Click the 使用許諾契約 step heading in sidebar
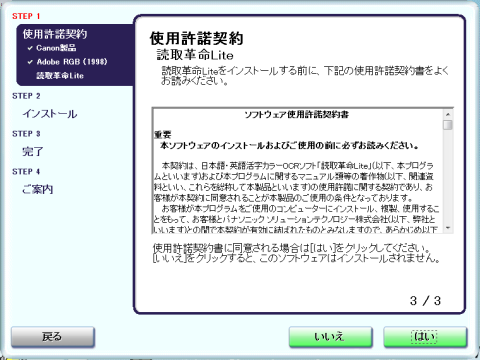Image resolution: width=480 pixels, height=360 pixels. 55,34
